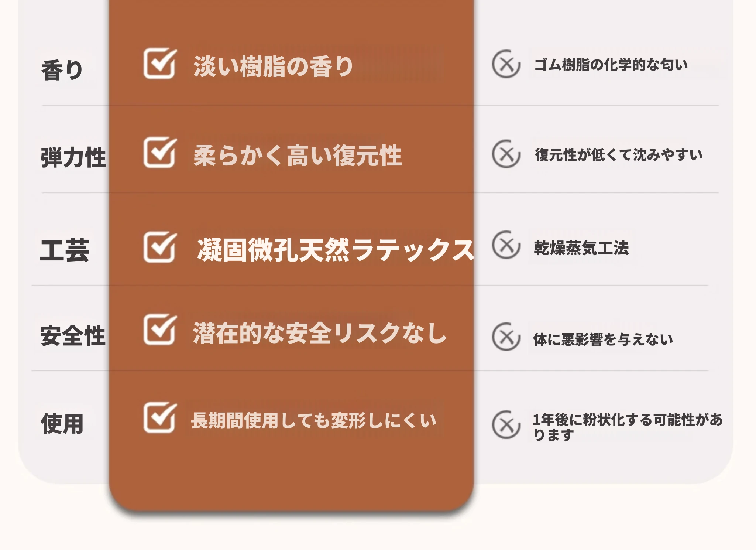
Task: Click the checkbox beside 凝固微孔天然ラテックス
Action: (x=159, y=247)
